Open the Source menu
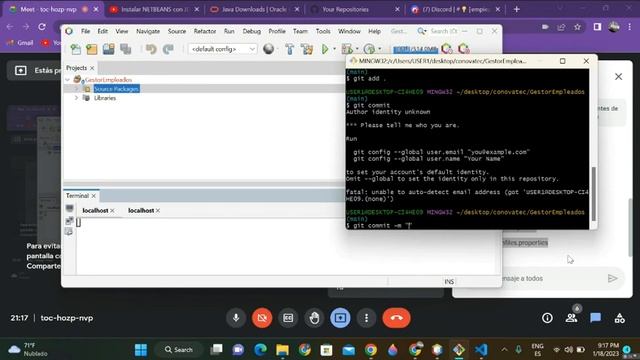This screenshot has width=640, height=360. (x=177, y=31)
